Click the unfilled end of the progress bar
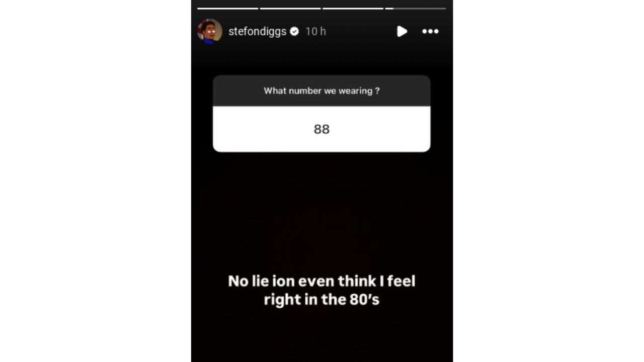The width and height of the screenshot is (644, 362). pos(420,9)
